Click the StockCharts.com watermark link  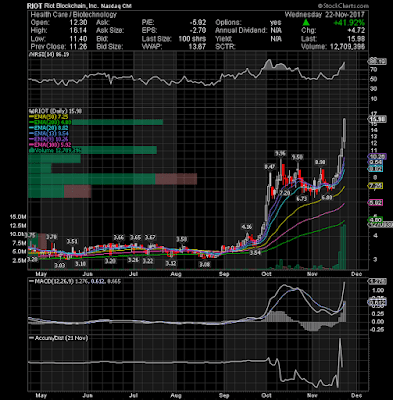coord(343,6)
